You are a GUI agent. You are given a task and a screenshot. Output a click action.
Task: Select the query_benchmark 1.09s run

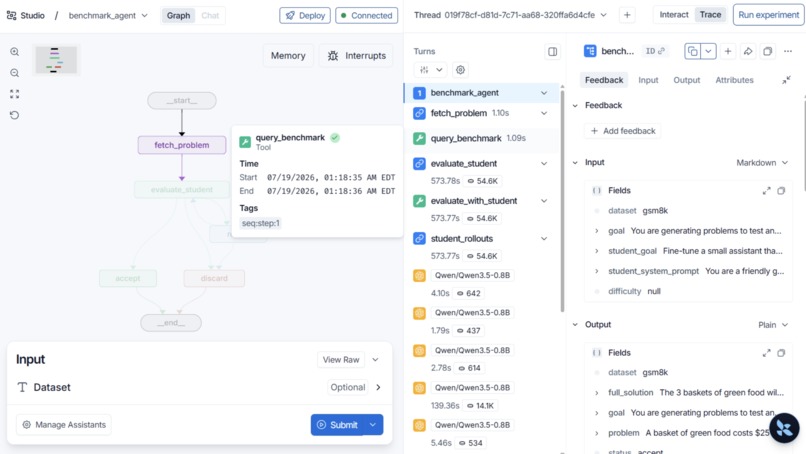481,138
